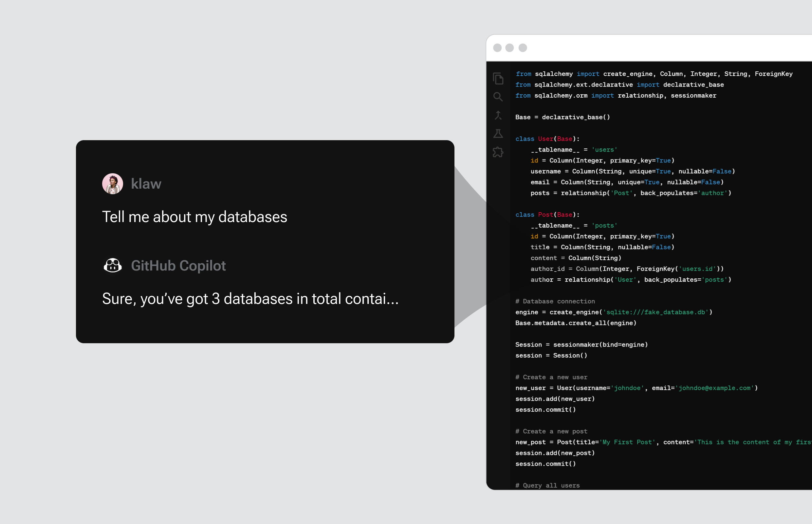
Task: Click the 'session.add(new_user)' line
Action: pyautogui.click(x=555, y=399)
